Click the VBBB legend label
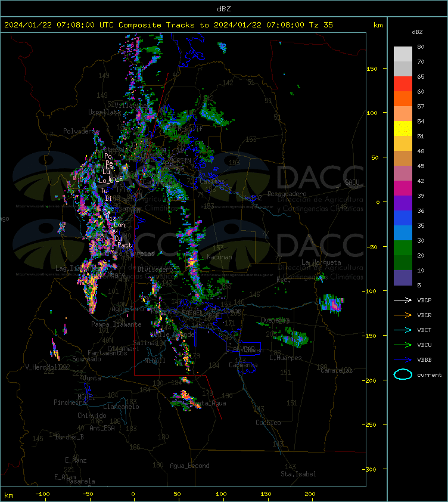This screenshot has height=502, width=448. coord(424,360)
